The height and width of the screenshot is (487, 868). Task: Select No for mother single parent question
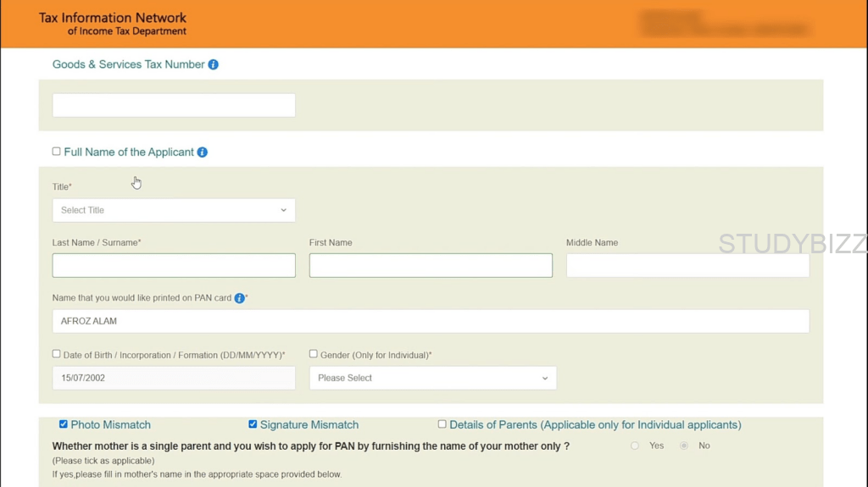[x=684, y=445]
